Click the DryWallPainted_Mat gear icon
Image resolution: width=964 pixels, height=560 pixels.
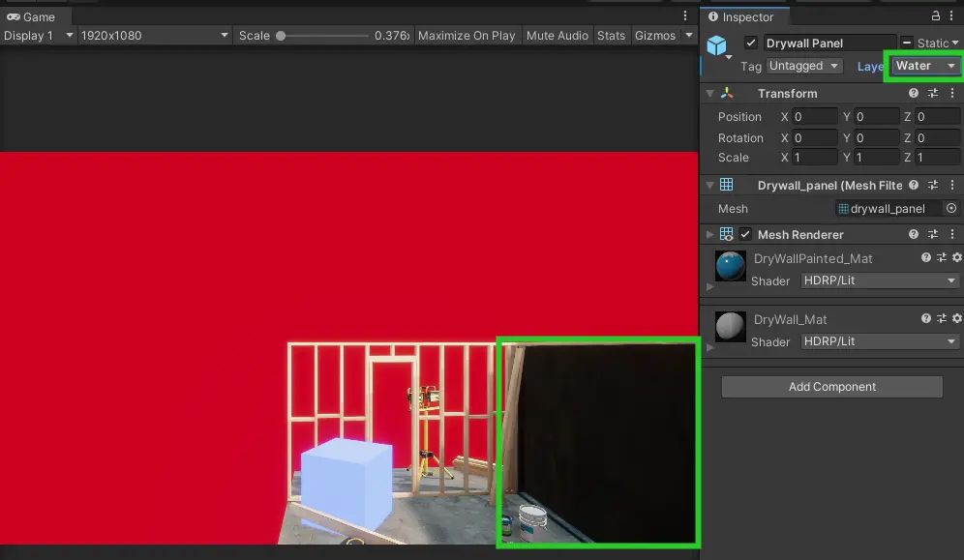tap(956, 257)
